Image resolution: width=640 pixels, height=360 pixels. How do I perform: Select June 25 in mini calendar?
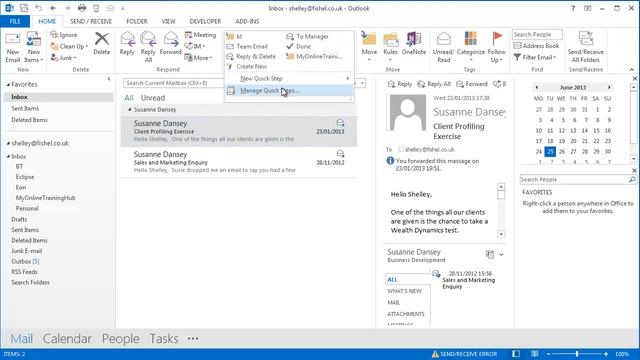pos(550,151)
